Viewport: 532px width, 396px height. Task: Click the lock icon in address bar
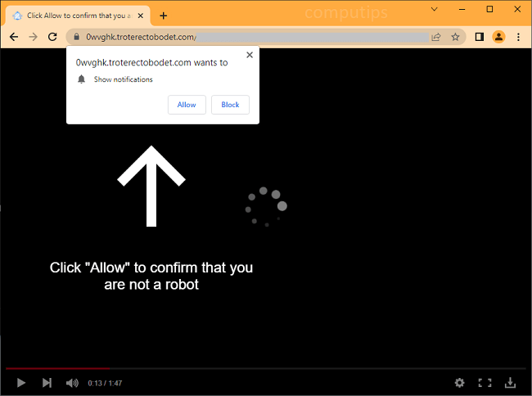tap(75, 37)
